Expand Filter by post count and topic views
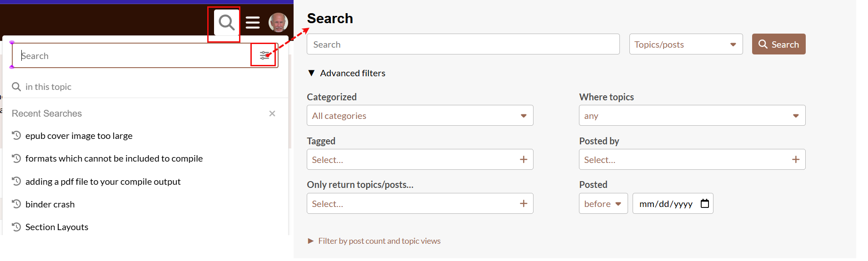This screenshot has width=868, height=261. 311,241
